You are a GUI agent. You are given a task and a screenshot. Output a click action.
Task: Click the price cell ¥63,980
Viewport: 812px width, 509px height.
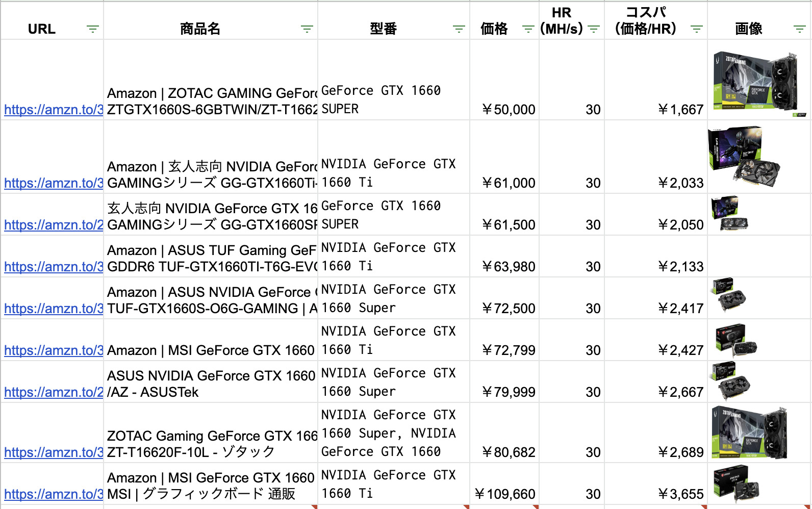tap(504, 257)
